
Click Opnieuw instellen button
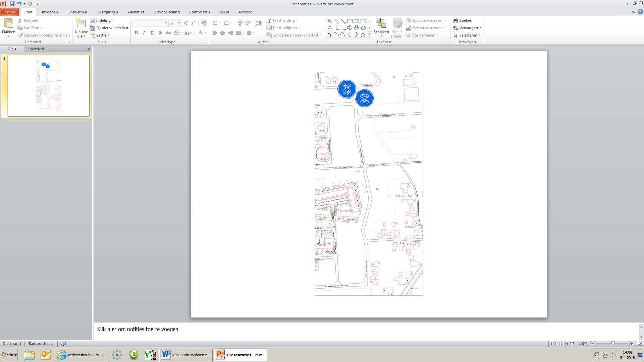point(109,28)
